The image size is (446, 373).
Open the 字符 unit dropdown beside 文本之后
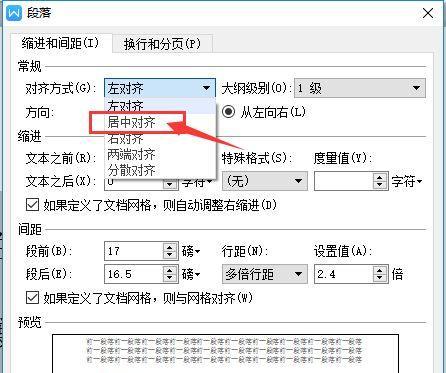197,182
